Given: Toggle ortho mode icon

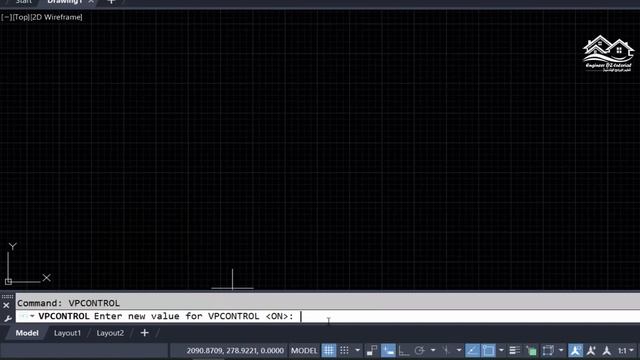Looking at the screenshot, I should (404, 350).
